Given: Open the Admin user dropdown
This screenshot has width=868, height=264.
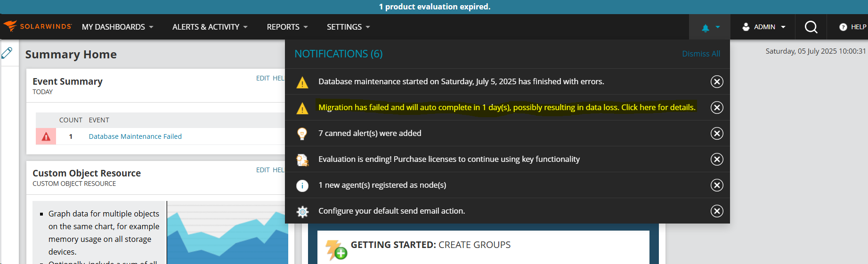Looking at the screenshot, I should click(763, 27).
